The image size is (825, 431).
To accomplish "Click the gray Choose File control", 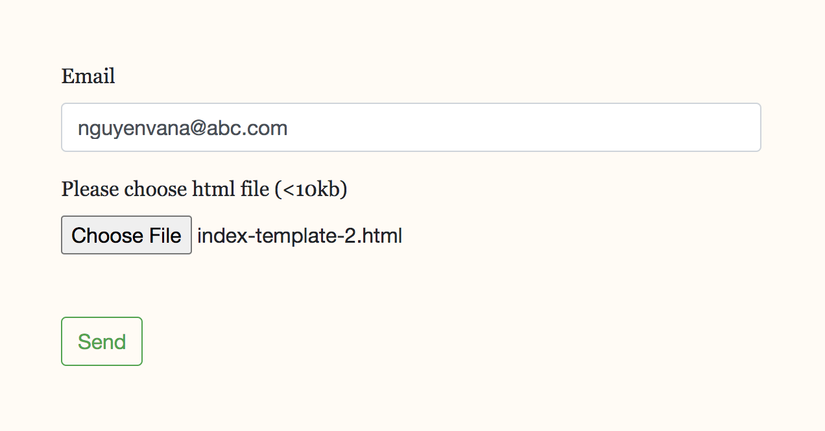I will click(126, 236).
